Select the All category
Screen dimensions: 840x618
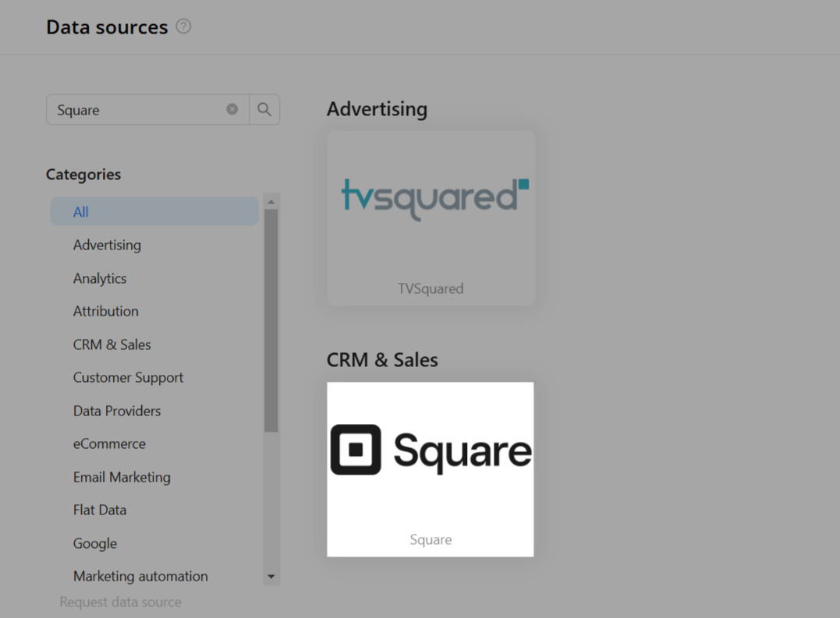click(154, 211)
